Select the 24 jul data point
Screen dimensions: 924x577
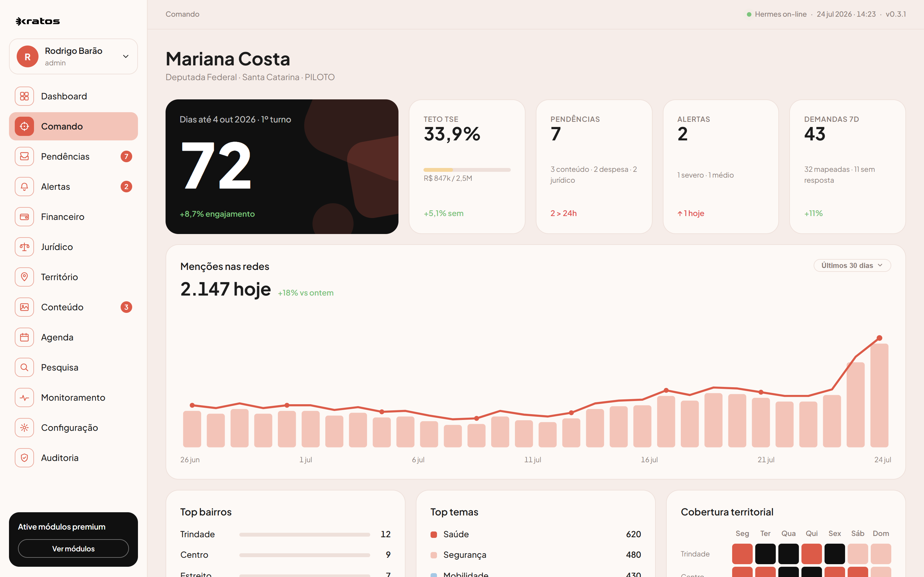click(879, 338)
